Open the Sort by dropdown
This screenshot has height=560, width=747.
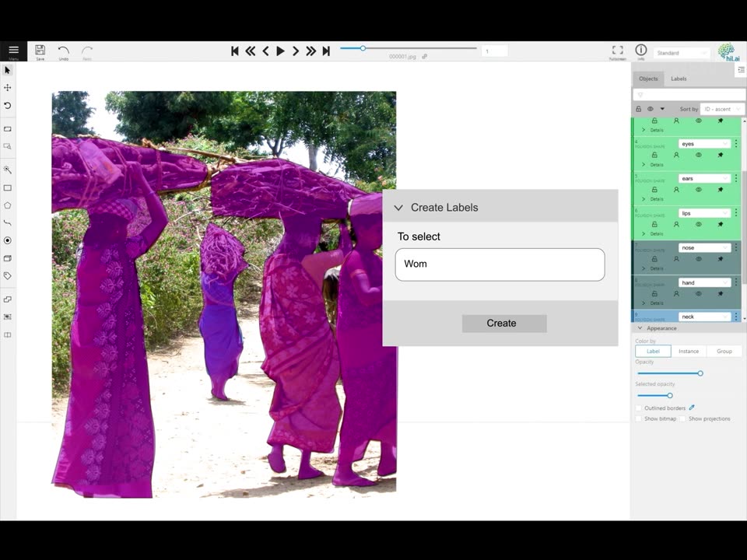(x=722, y=109)
